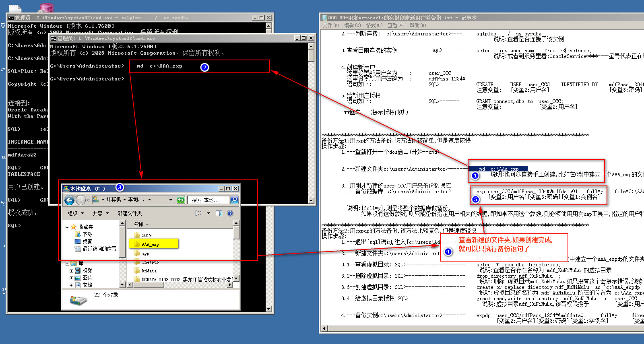This screenshot has height=344, width=644.
Task: Click the Back arrow in Explorer
Action: pos(69,200)
